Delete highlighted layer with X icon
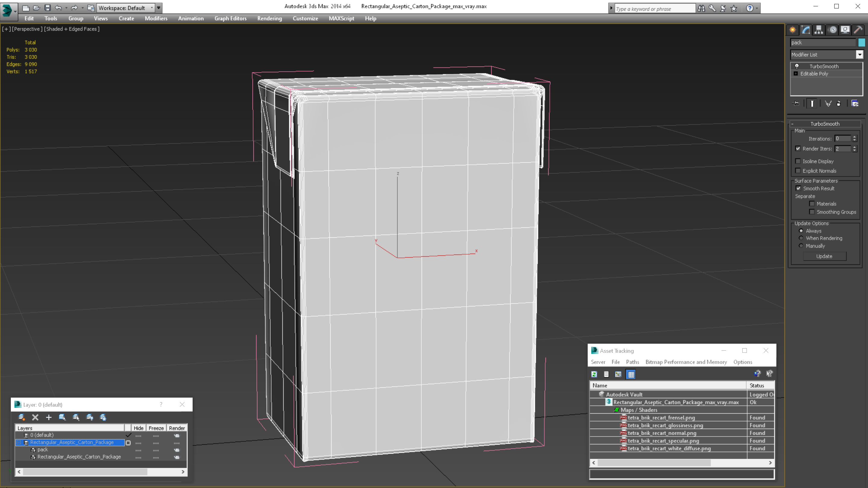868x488 pixels. coord(35,417)
